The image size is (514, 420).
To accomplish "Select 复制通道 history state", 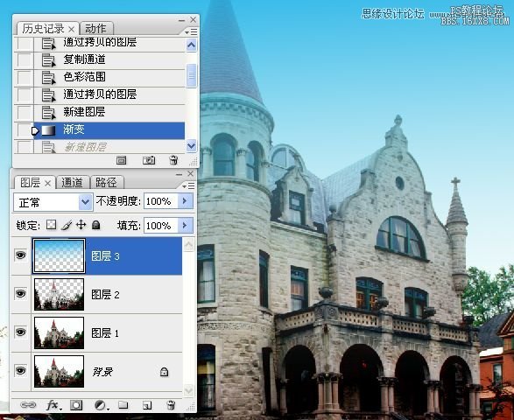I will 109,60.
